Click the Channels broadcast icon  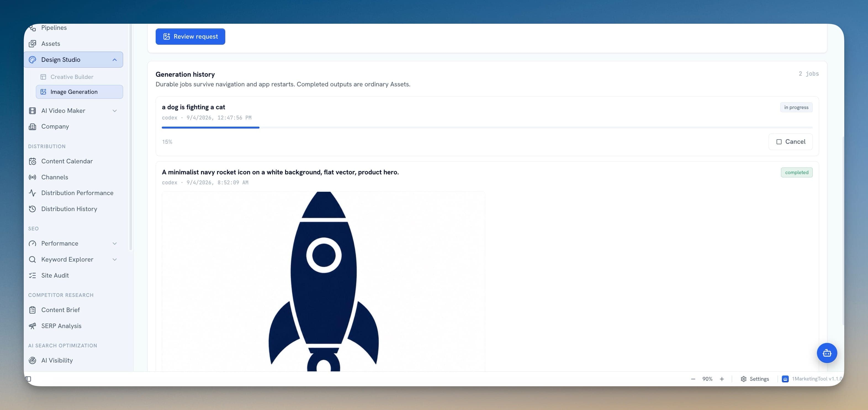click(32, 177)
